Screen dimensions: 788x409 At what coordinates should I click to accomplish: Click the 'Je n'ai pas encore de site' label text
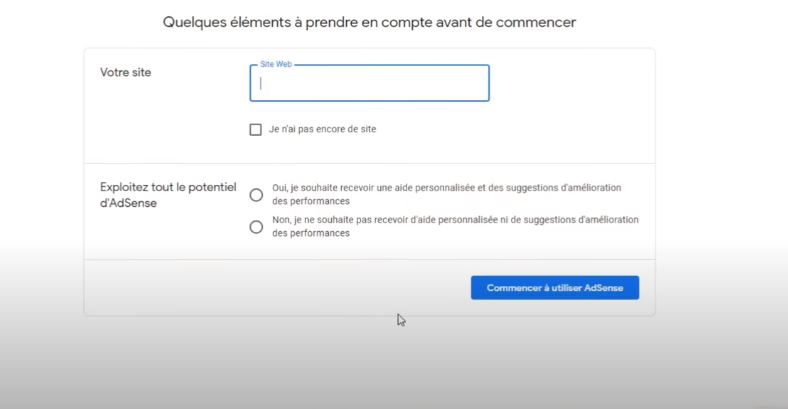(322, 129)
